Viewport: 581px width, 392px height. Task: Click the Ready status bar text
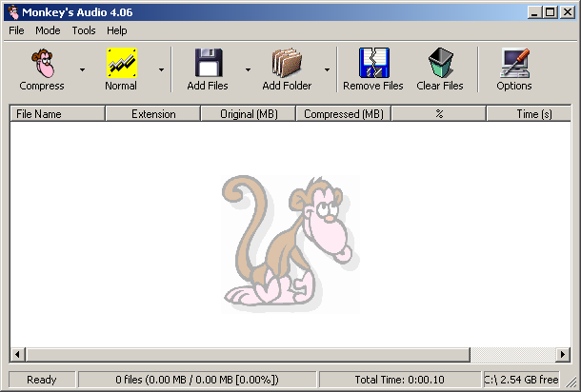42,380
